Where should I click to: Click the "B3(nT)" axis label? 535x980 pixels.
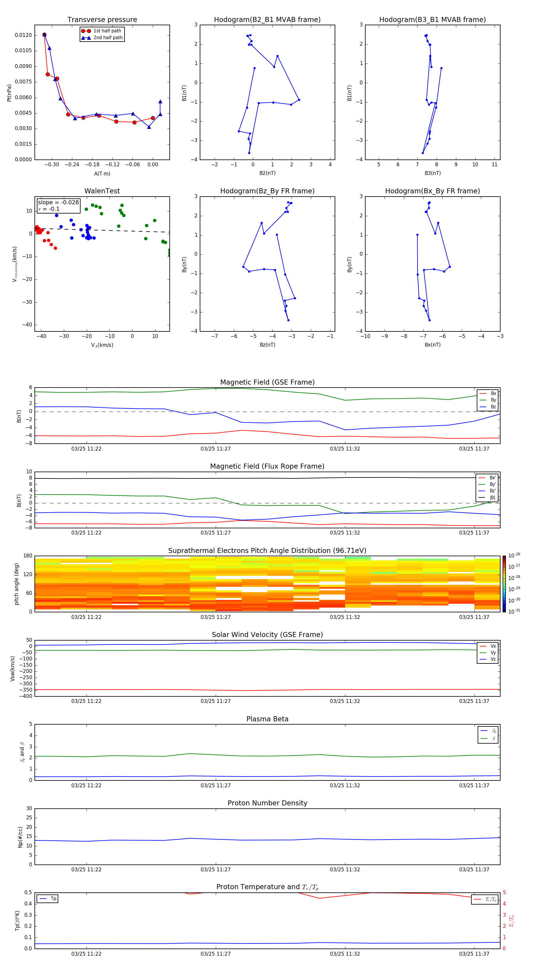point(432,173)
